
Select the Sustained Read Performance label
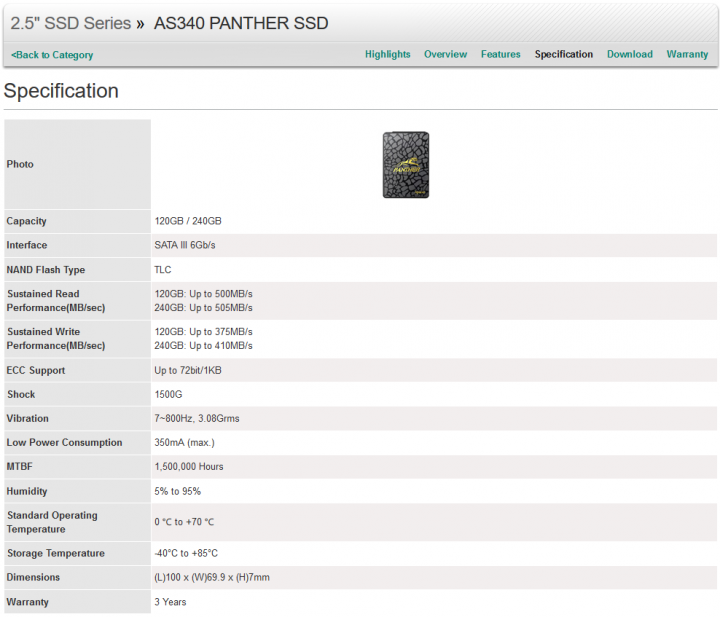(56, 301)
